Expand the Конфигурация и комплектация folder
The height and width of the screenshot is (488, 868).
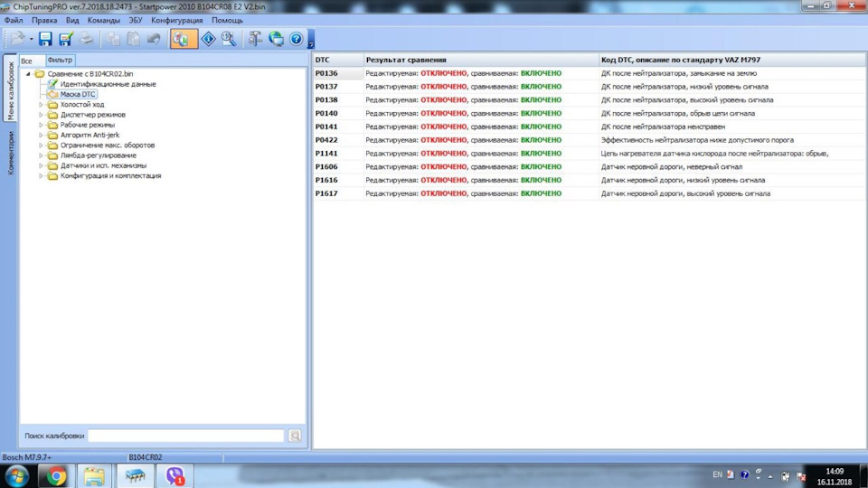pos(41,176)
